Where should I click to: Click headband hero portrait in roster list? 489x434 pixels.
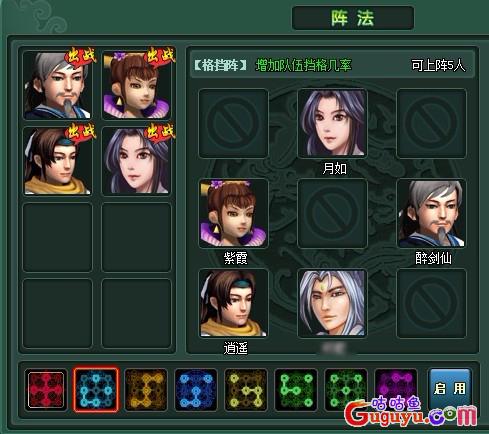click(57, 161)
